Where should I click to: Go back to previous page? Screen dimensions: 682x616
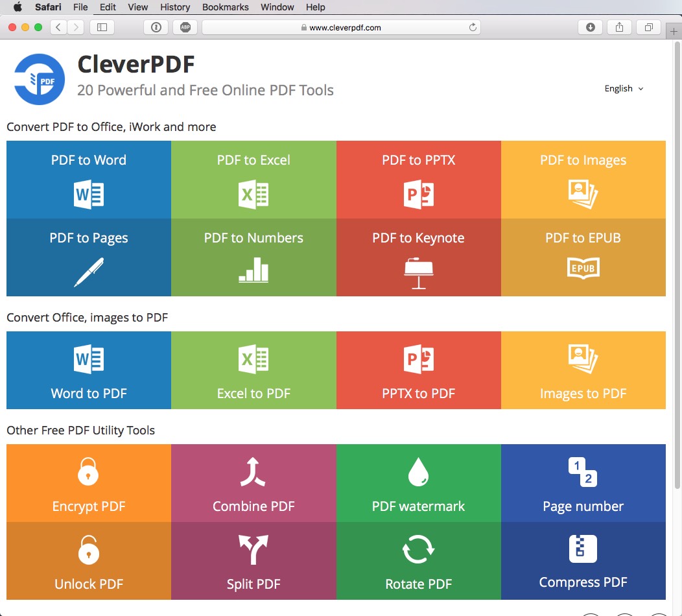[x=58, y=27]
